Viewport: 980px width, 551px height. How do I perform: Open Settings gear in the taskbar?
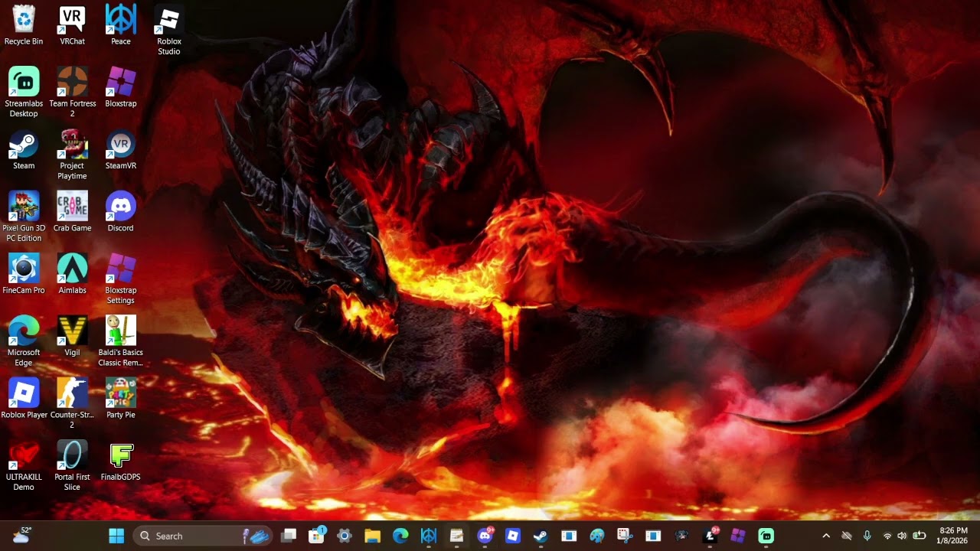(345, 536)
